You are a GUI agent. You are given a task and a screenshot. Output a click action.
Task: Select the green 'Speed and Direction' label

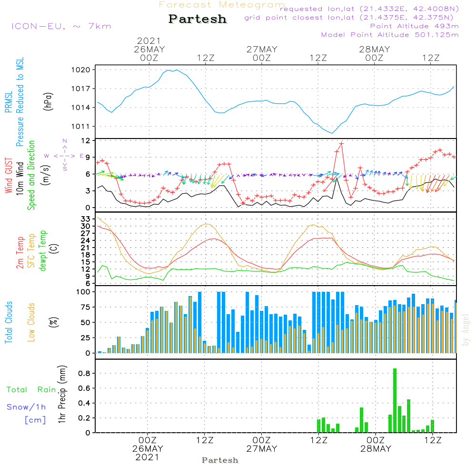pos(31,175)
